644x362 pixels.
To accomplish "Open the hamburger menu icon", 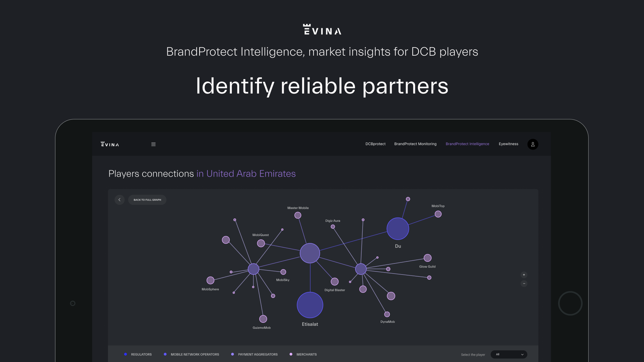I will point(153,144).
